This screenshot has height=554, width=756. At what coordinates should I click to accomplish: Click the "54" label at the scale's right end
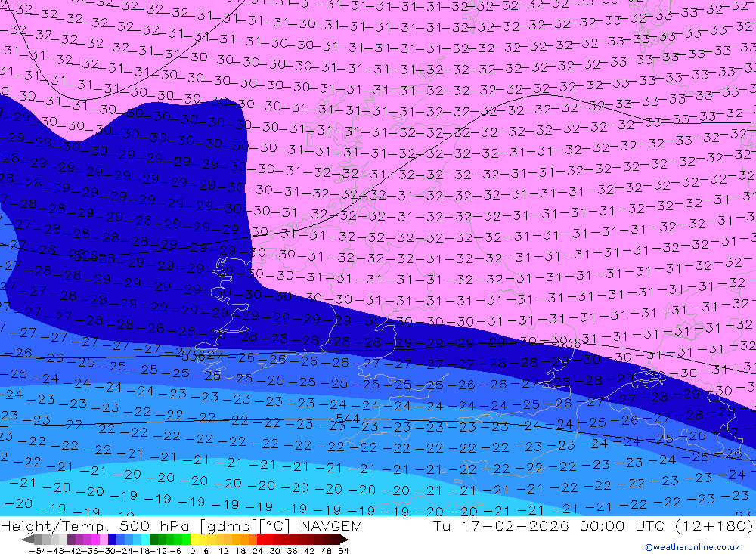(343, 551)
